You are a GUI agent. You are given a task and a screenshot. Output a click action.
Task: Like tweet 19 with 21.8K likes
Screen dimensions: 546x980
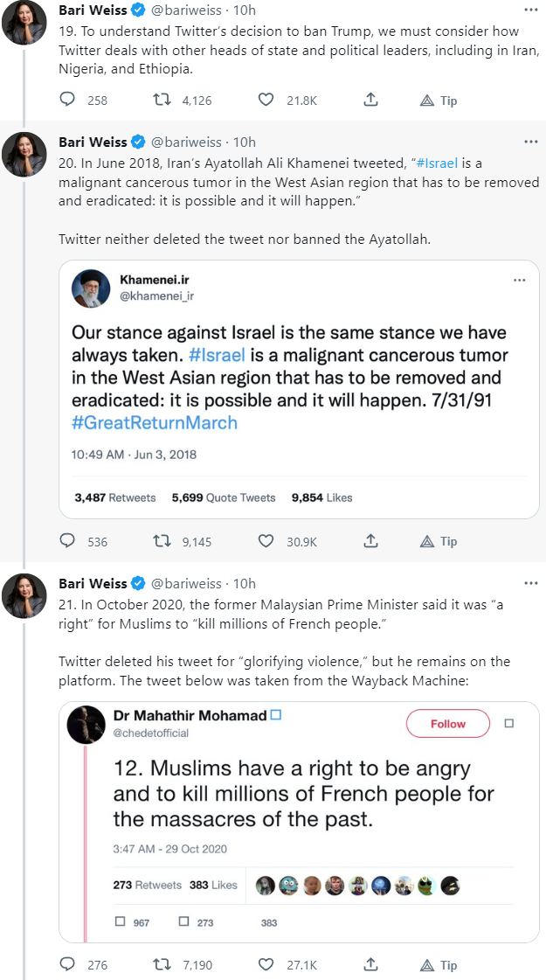[x=266, y=101]
